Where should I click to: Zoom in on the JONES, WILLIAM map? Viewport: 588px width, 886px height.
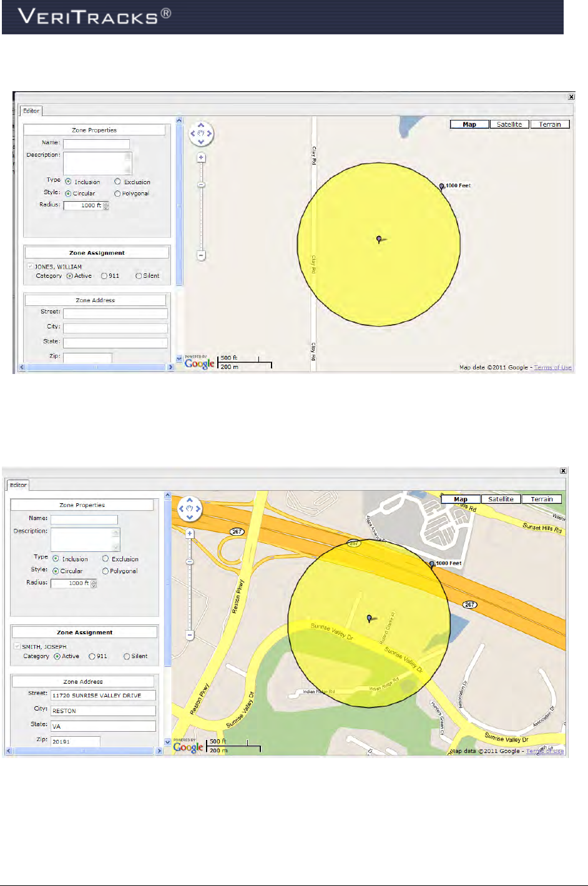(x=201, y=158)
